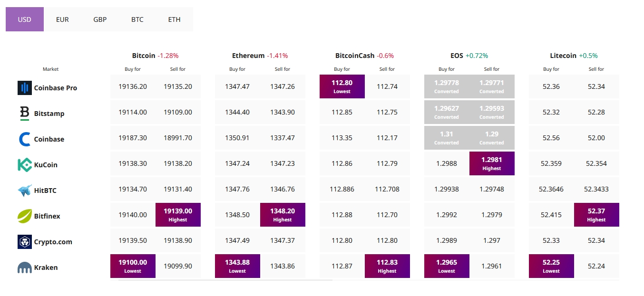Select the ETH currency tab
Viewport: 644px width, 296px height.
pyautogui.click(x=175, y=19)
